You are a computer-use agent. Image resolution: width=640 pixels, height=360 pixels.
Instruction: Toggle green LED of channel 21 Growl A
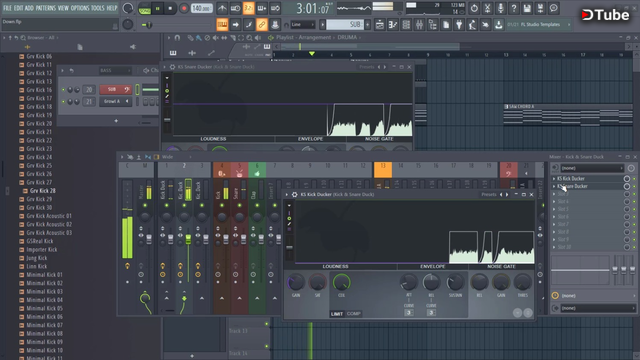pyautogui.click(x=63, y=101)
